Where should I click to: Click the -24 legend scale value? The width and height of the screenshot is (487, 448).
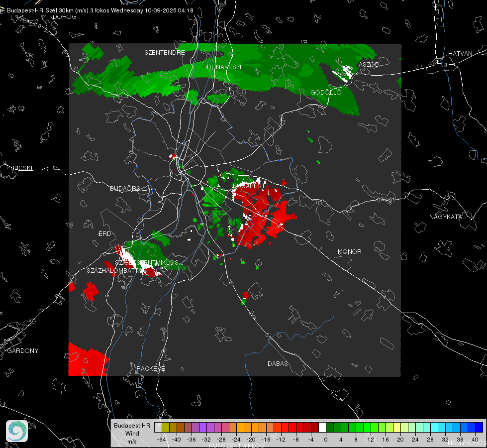(x=236, y=440)
